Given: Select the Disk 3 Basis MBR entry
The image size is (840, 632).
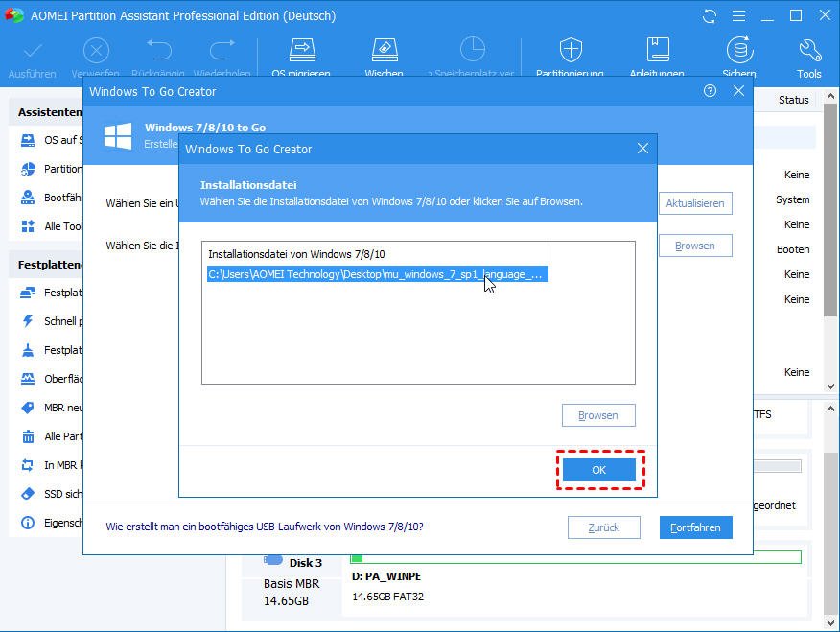Looking at the screenshot, I should pos(292,582).
